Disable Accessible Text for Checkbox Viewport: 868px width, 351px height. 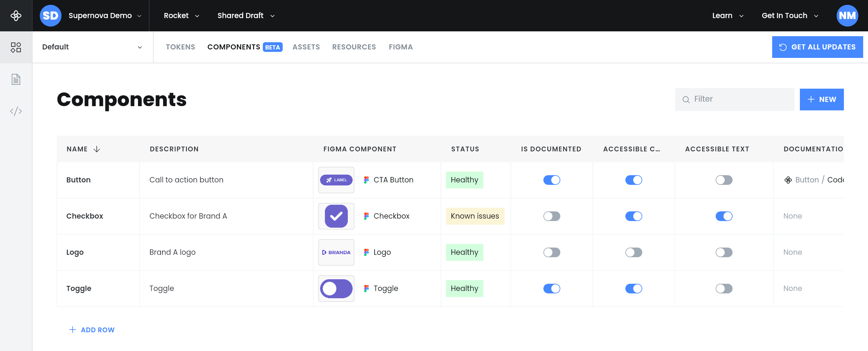(x=724, y=216)
